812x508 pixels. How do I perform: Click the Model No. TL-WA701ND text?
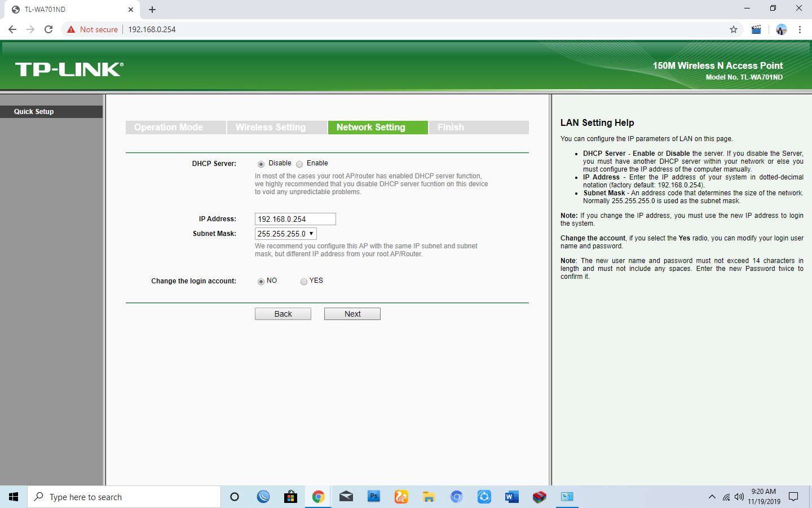click(744, 77)
